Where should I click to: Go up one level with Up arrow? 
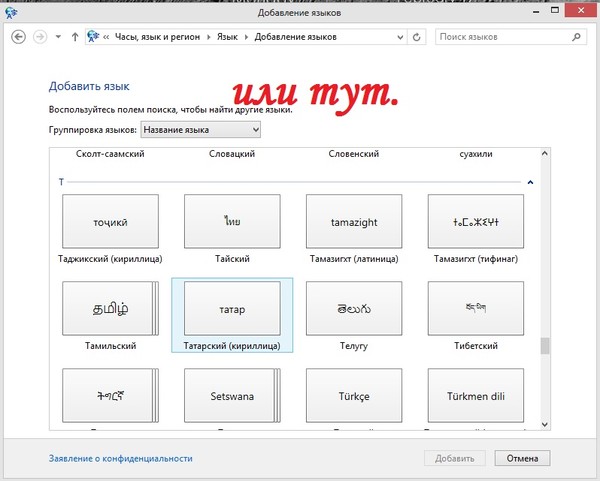click(75, 37)
